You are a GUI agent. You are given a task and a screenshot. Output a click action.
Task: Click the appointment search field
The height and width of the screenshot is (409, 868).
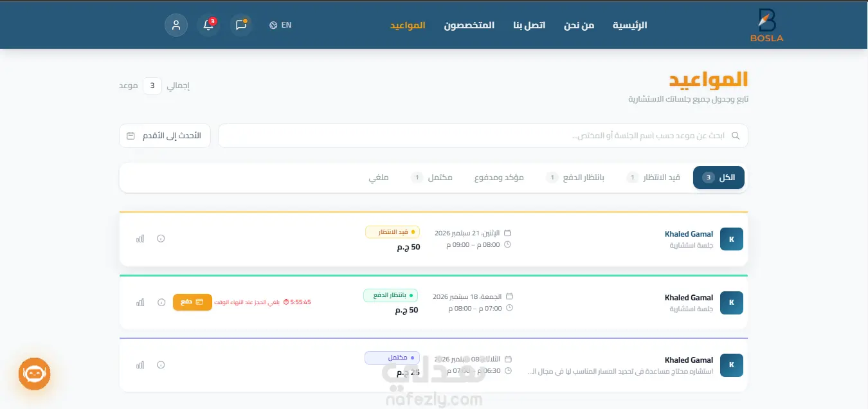click(483, 136)
